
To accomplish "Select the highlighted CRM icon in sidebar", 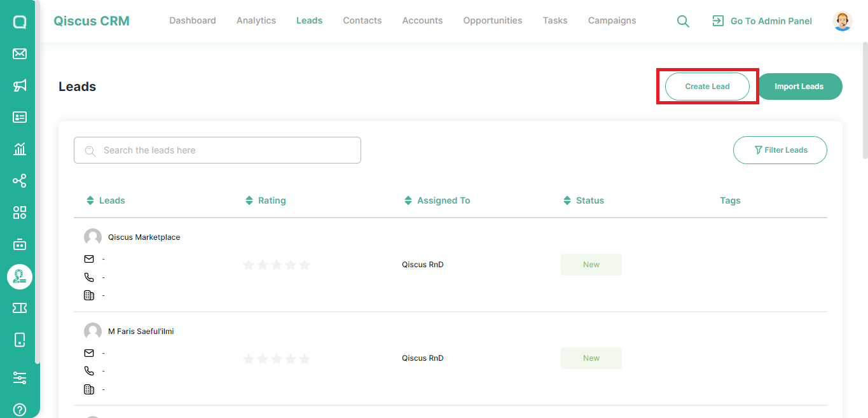I will pyautogui.click(x=20, y=276).
